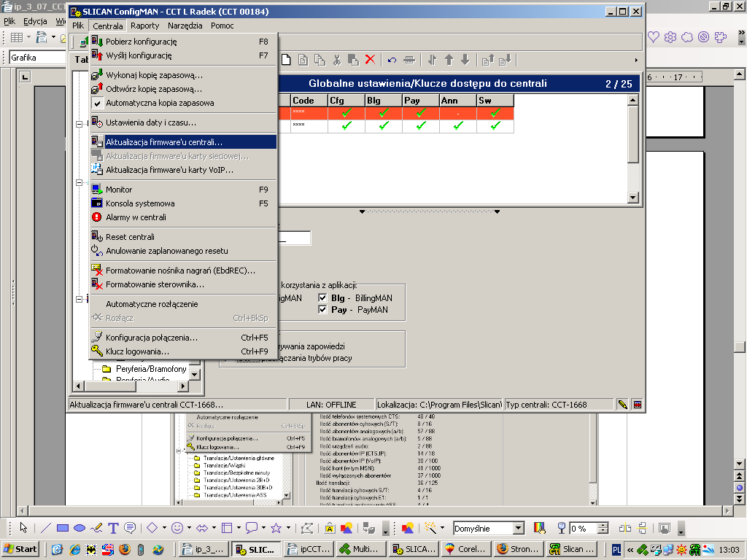This screenshot has height=560, width=747.
Task: Select Odtwórz kopię zapasową entry
Action: coord(183,88)
